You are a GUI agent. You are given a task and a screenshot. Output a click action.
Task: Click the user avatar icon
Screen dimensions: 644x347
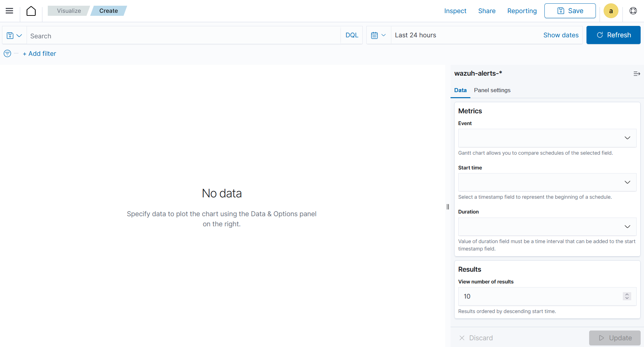pos(611,11)
